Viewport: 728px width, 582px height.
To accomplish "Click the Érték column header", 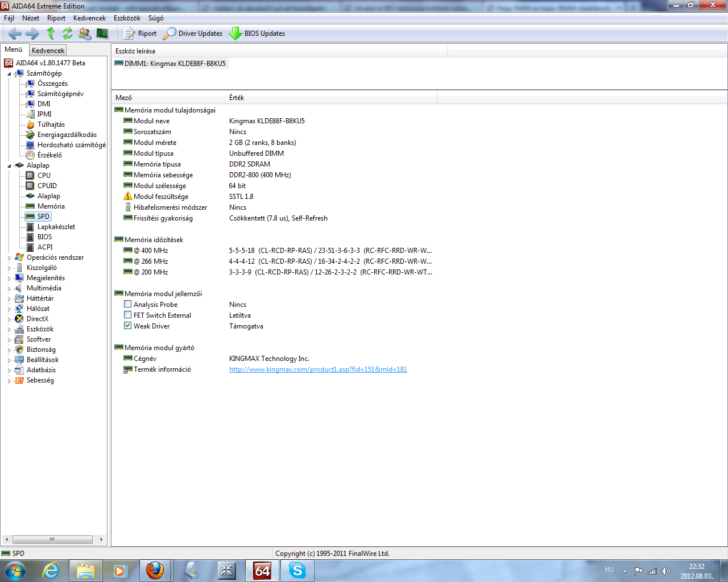I will point(332,98).
